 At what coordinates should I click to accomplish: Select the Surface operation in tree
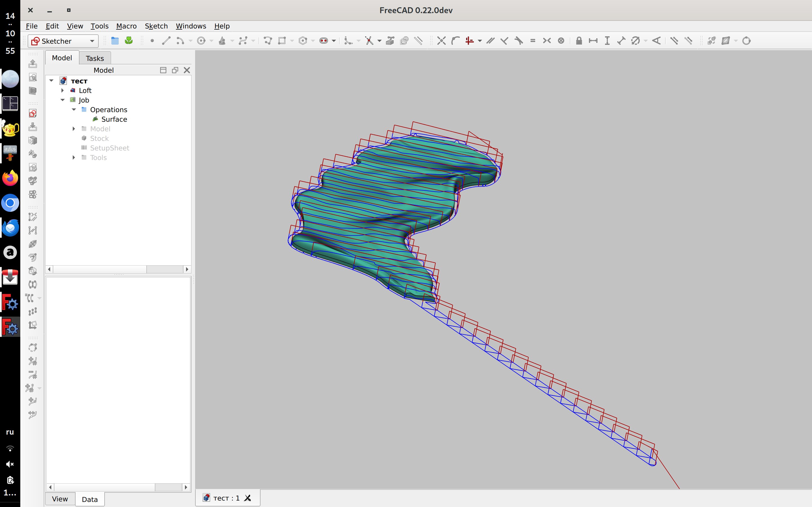point(114,119)
